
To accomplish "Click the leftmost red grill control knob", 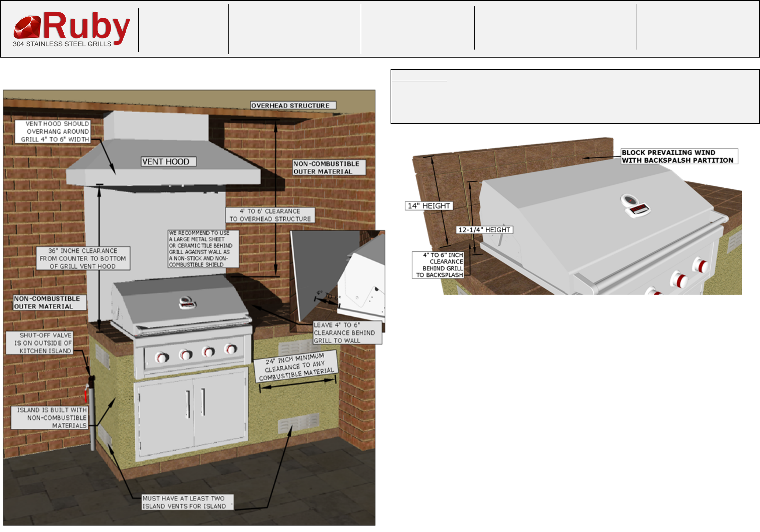I will coord(161,357).
